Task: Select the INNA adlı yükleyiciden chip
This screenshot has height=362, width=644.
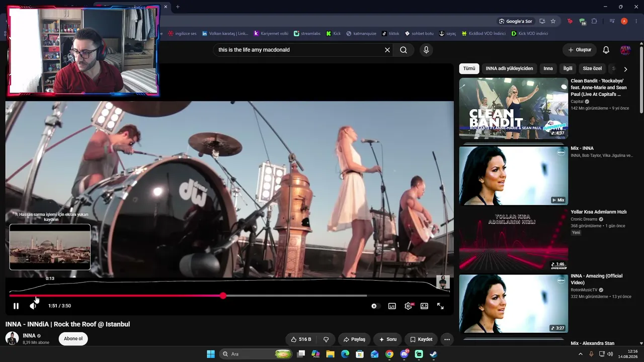Action: [x=509, y=68]
